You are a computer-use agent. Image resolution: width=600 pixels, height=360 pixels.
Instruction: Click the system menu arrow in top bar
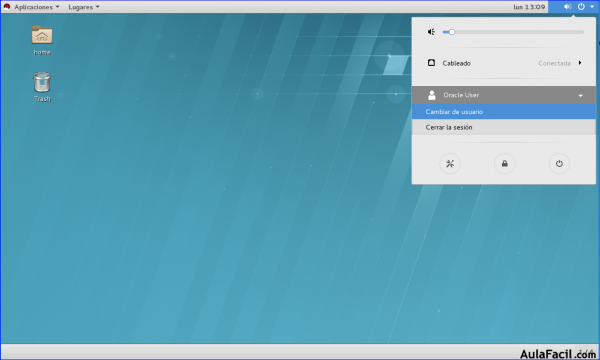click(592, 7)
